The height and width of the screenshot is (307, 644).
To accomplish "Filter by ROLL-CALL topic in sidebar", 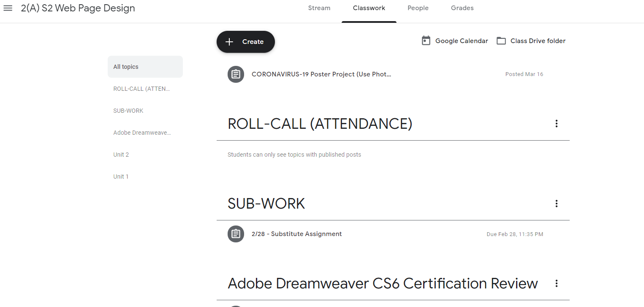I will tap(141, 89).
